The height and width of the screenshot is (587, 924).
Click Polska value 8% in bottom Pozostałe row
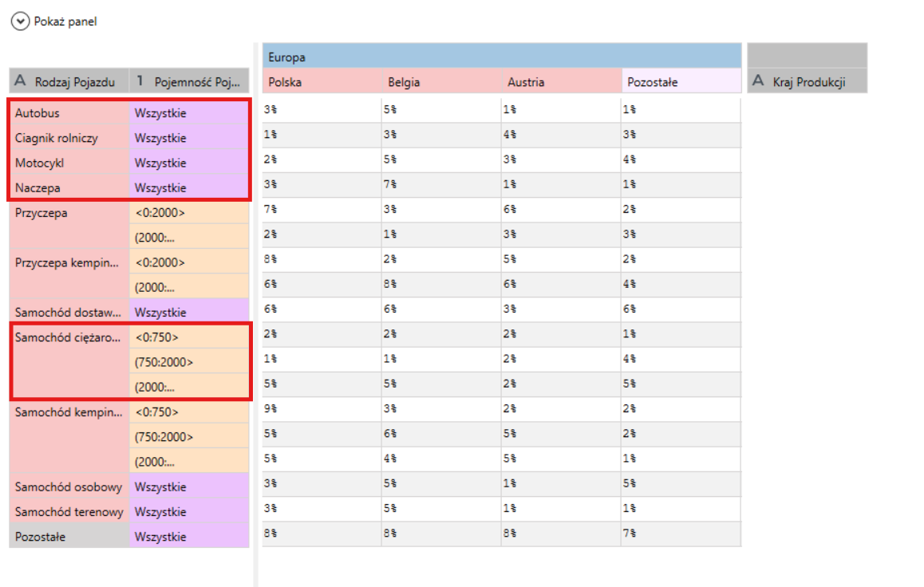(322, 533)
